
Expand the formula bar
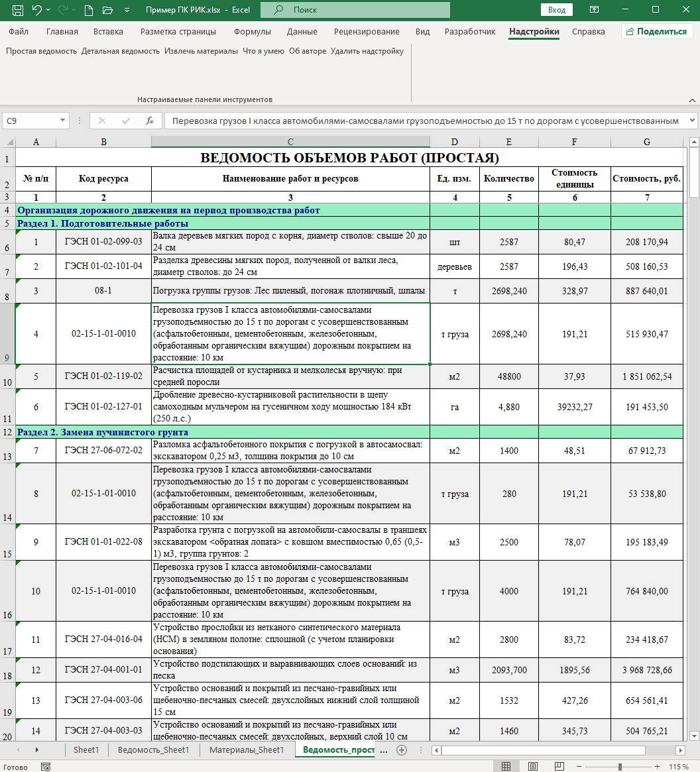pyautogui.click(x=693, y=121)
